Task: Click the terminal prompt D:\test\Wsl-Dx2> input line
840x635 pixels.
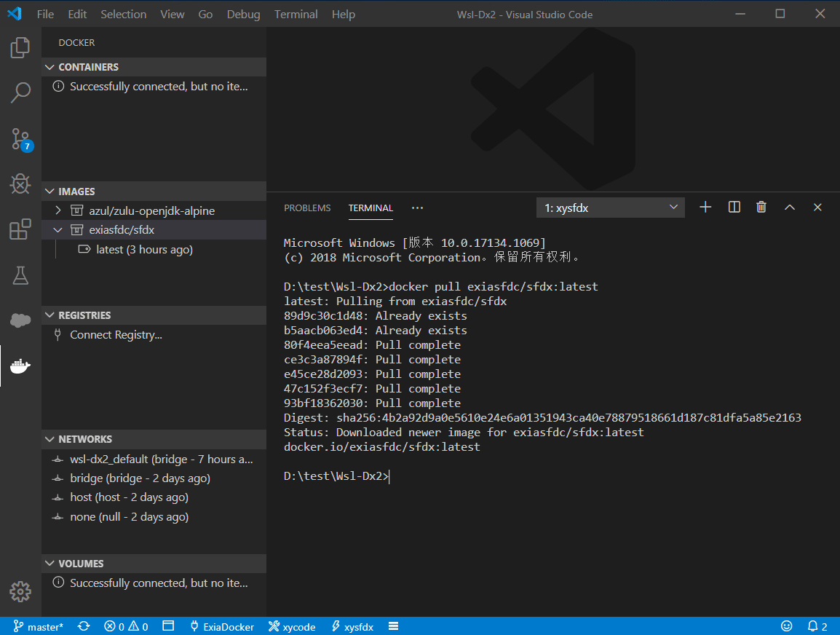Action: (336, 476)
